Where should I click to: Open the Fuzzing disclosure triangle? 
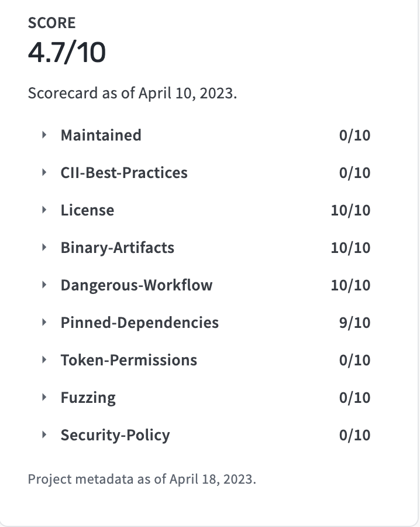(x=44, y=397)
